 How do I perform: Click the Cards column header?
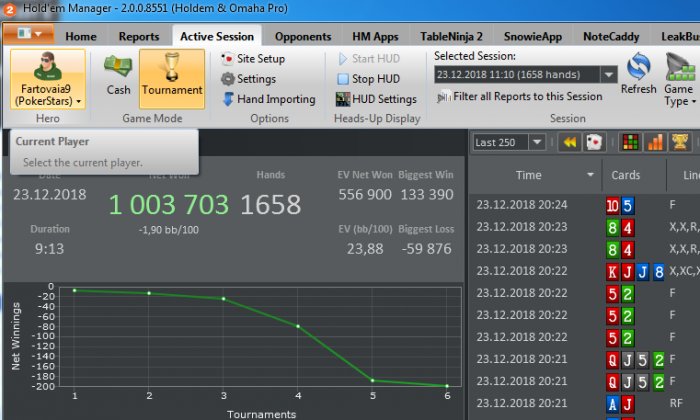625,175
